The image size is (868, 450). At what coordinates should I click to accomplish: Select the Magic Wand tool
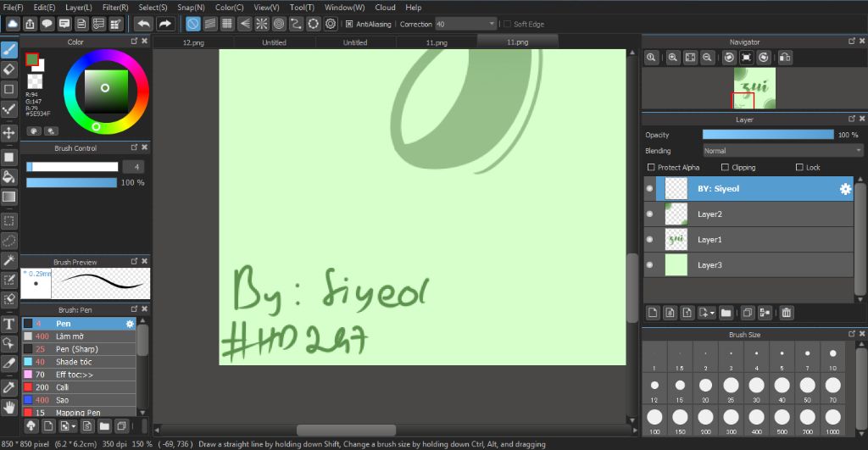click(8, 260)
